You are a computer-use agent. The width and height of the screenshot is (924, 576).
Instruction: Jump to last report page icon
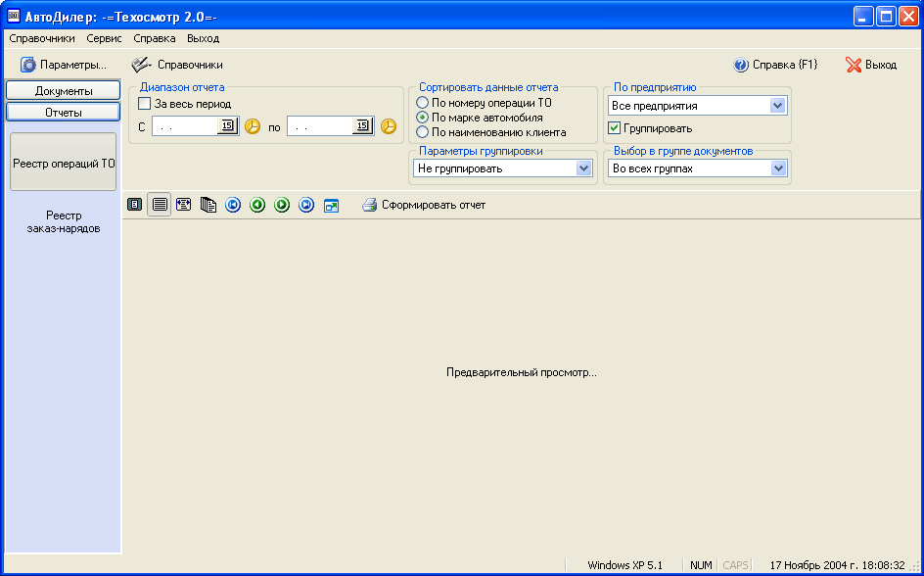pyautogui.click(x=306, y=205)
